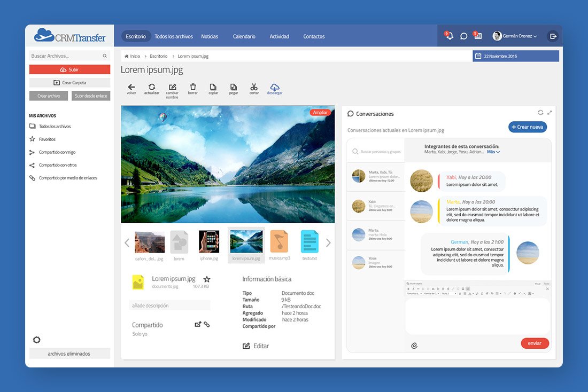Show next thumbnails with right arrow
588x392 pixels.
click(x=328, y=243)
